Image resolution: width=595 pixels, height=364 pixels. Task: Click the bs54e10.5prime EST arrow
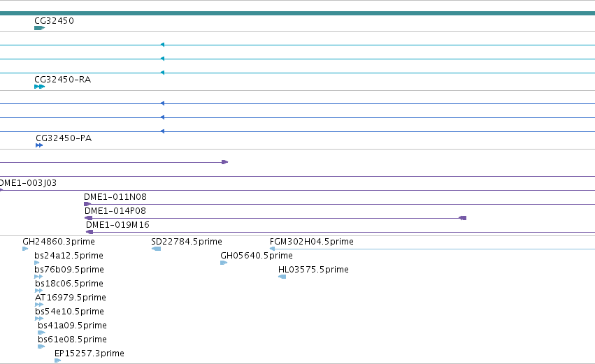[39, 319]
